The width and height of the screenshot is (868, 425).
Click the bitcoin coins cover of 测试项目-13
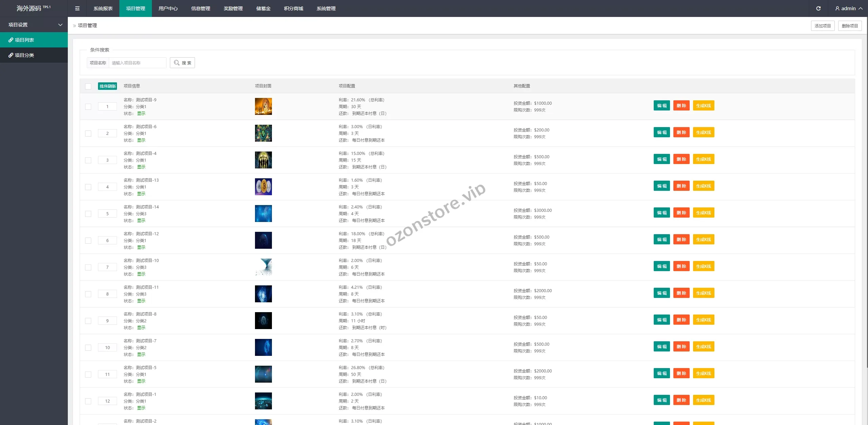pos(263,187)
